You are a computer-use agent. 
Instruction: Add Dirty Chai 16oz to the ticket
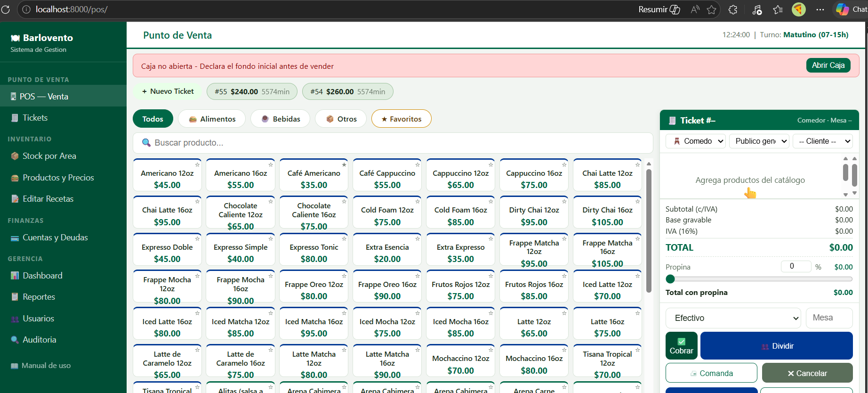pyautogui.click(x=608, y=212)
